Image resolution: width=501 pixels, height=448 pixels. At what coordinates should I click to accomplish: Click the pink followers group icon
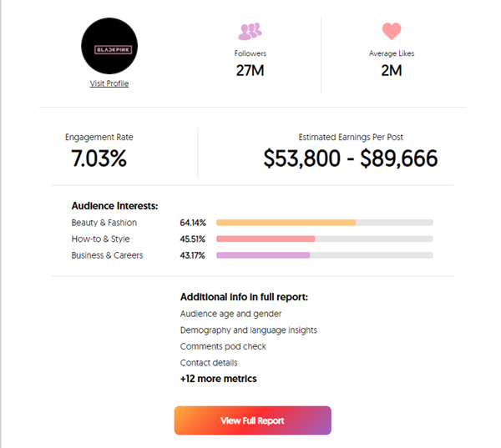(x=250, y=32)
